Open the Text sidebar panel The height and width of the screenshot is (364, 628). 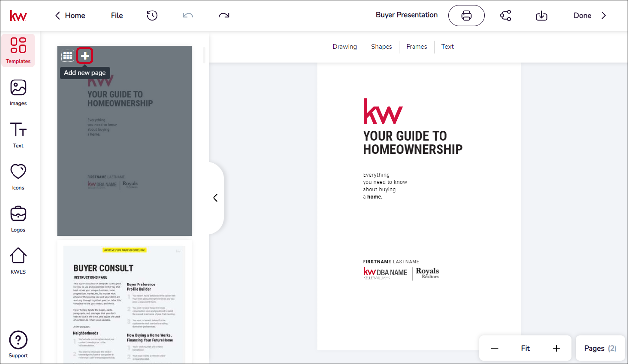coord(18,135)
